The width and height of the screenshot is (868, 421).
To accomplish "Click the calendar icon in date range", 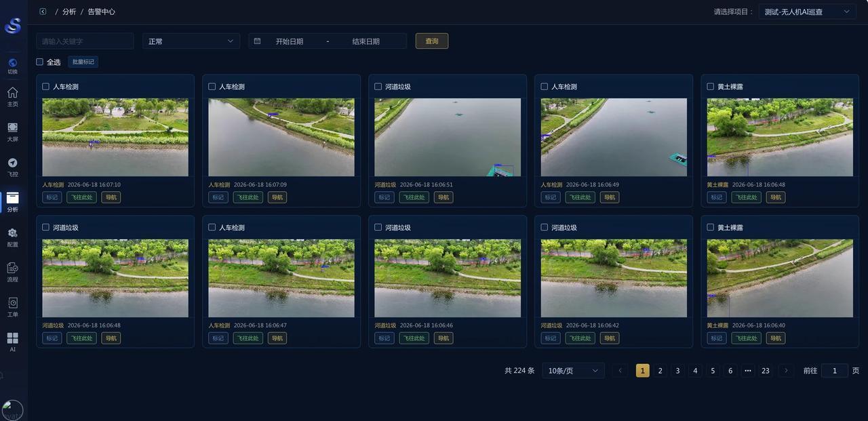I will click(x=257, y=41).
